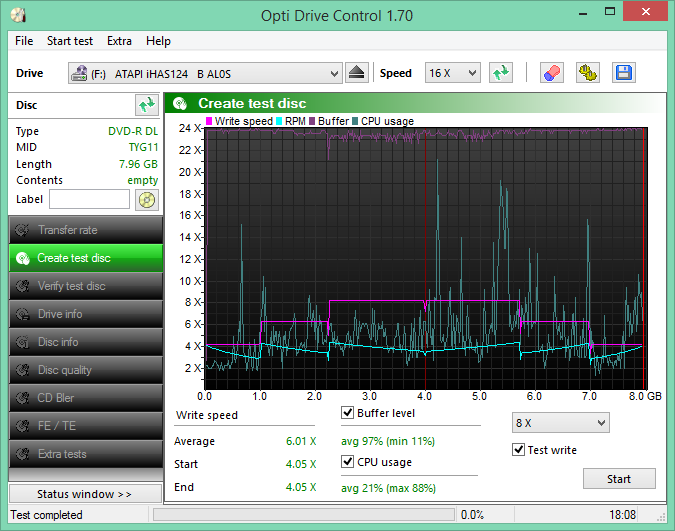Click the magenta Write speed legend swatch

209,121
